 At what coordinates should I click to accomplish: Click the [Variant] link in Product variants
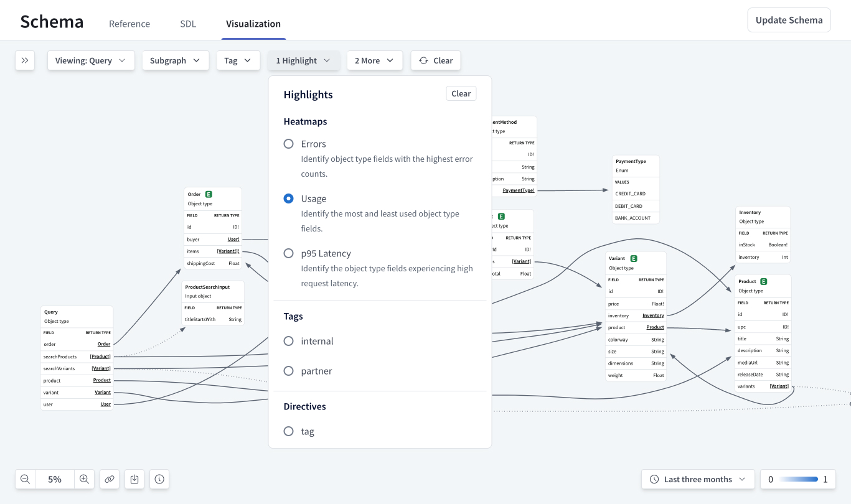click(x=779, y=386)
